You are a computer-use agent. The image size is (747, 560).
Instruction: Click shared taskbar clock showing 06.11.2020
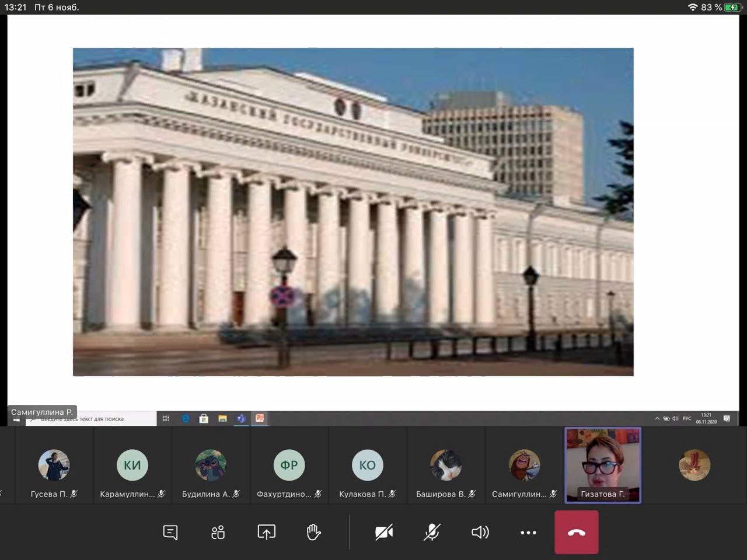(x=706, y=419)
